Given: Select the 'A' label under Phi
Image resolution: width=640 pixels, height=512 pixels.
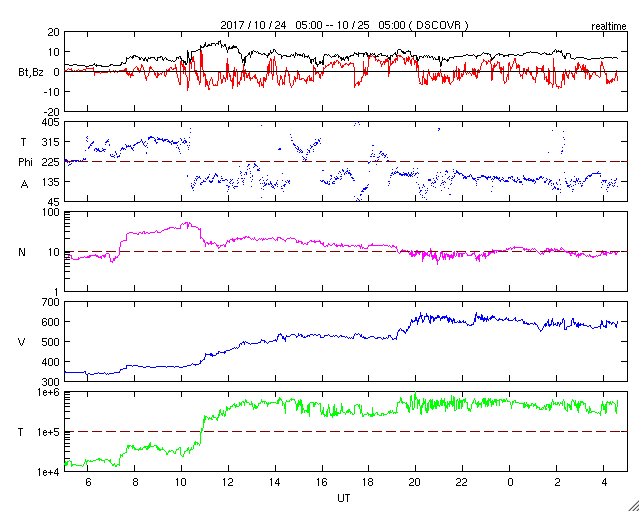Looking at the screenshot, I should tap(24, 185).
